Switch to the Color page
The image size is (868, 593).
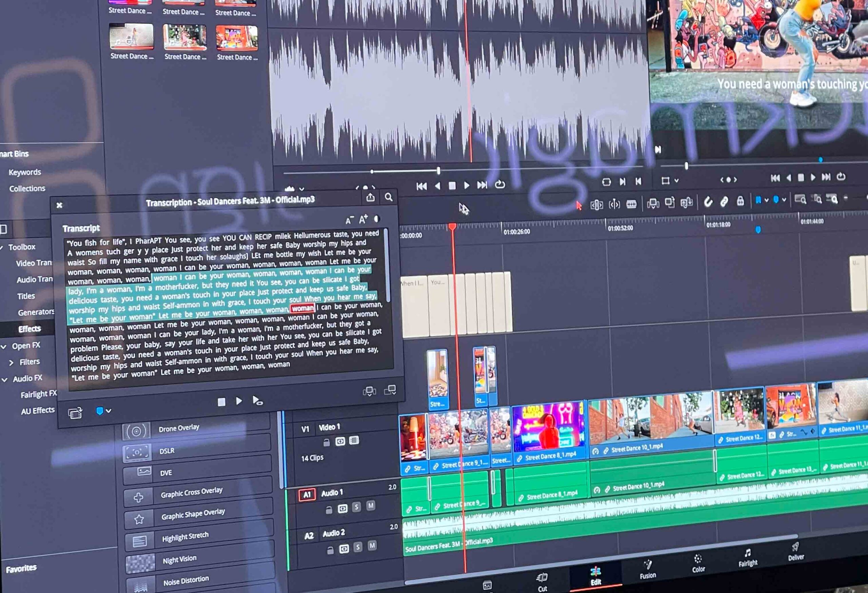click(x=698, y=564)
